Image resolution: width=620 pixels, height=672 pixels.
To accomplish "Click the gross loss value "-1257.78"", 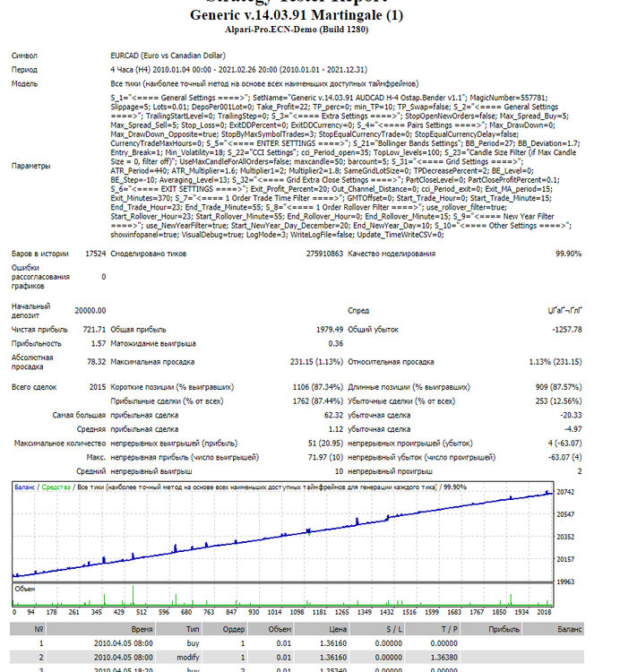I will click(567, 330).
